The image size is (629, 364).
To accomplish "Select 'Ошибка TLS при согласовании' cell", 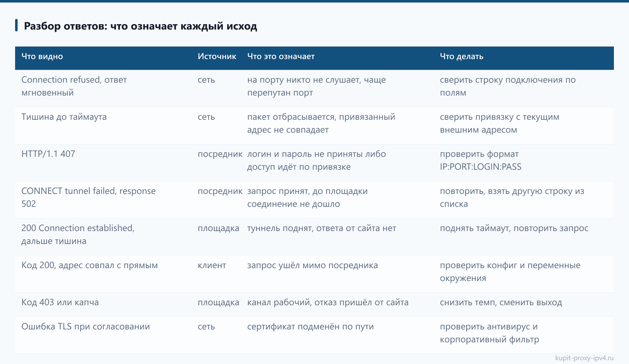I will [x=86, y=327].
